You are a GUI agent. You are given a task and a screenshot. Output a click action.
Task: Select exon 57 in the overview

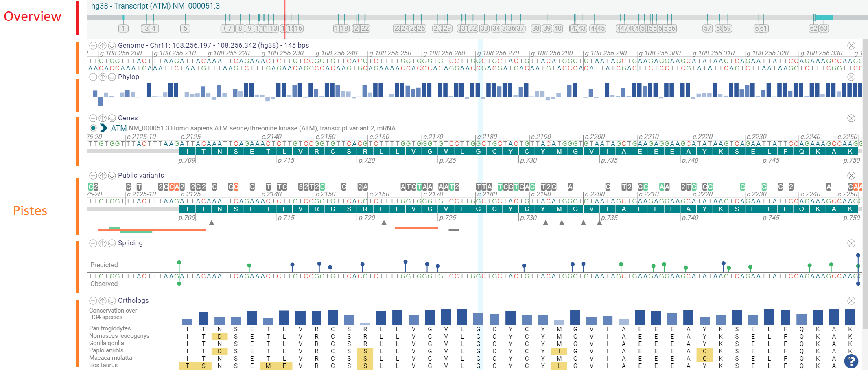708,29
